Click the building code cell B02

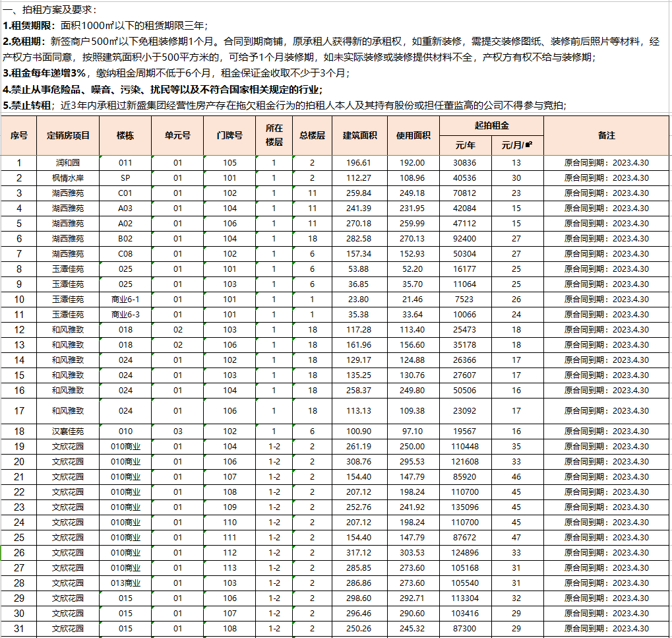[125, 238]
